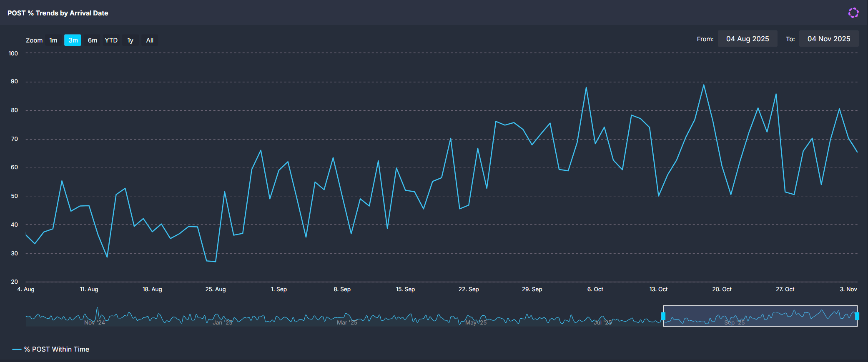
Task: Open the From date field 04 Aug 2025
Action: click(x=747, y=39)
